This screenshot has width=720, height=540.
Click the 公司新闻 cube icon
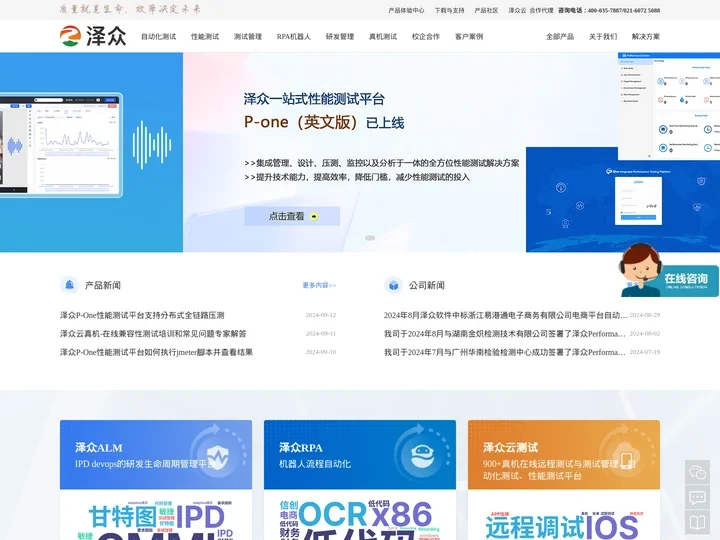pos(394,285)
